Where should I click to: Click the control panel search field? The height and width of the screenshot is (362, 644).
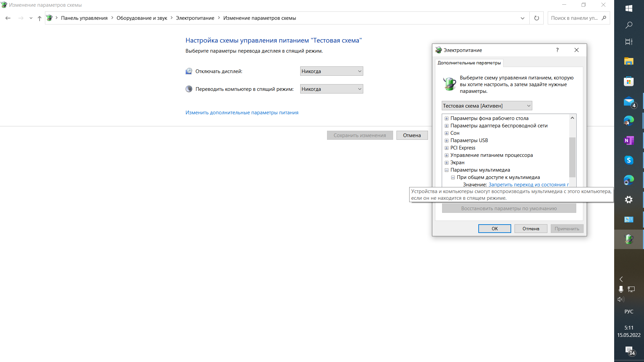point(574,18)
